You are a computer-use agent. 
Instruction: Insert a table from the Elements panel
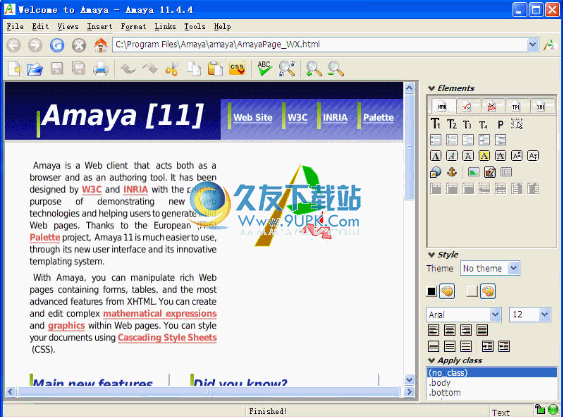[x=506, y=172]
